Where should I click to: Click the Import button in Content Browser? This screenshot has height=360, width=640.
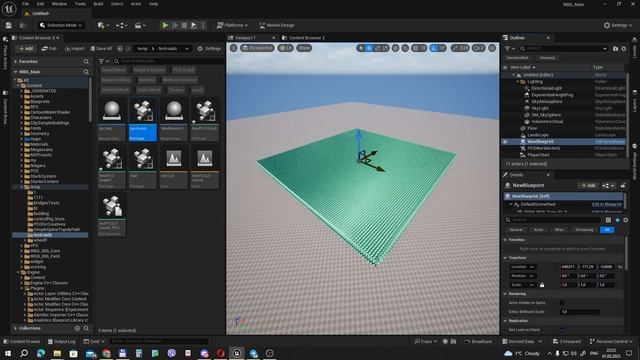pos(74,49)
